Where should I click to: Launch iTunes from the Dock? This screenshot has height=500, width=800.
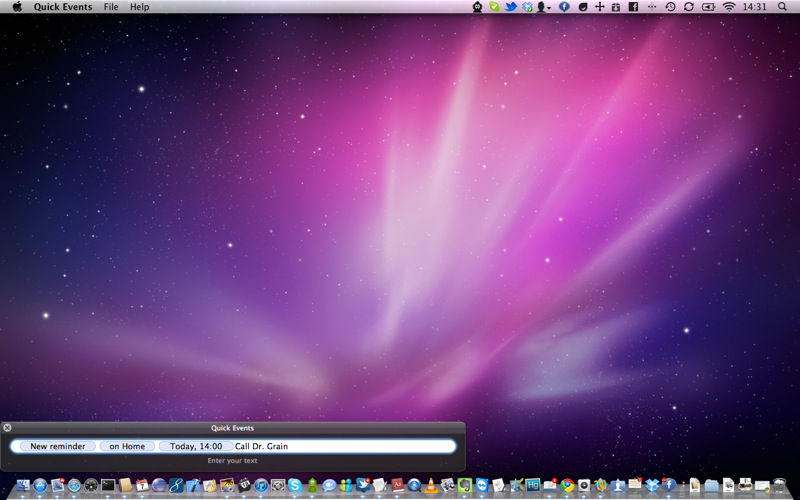261,485
